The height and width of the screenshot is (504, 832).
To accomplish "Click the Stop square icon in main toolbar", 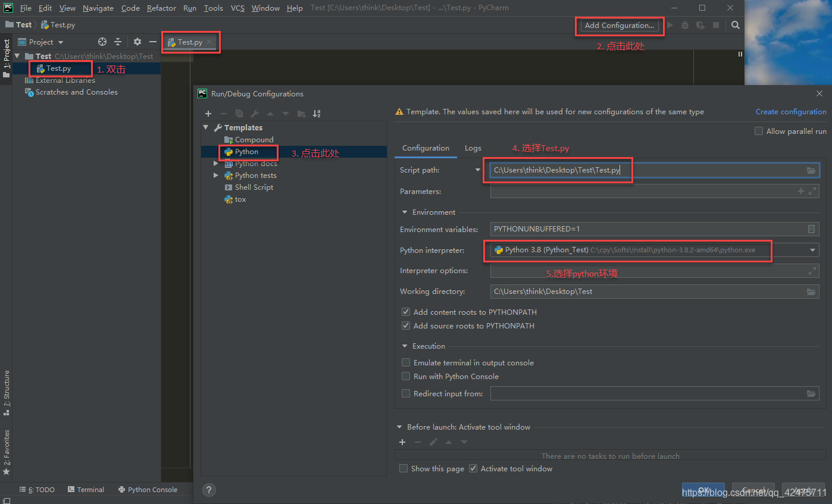I will pos(716,25).
